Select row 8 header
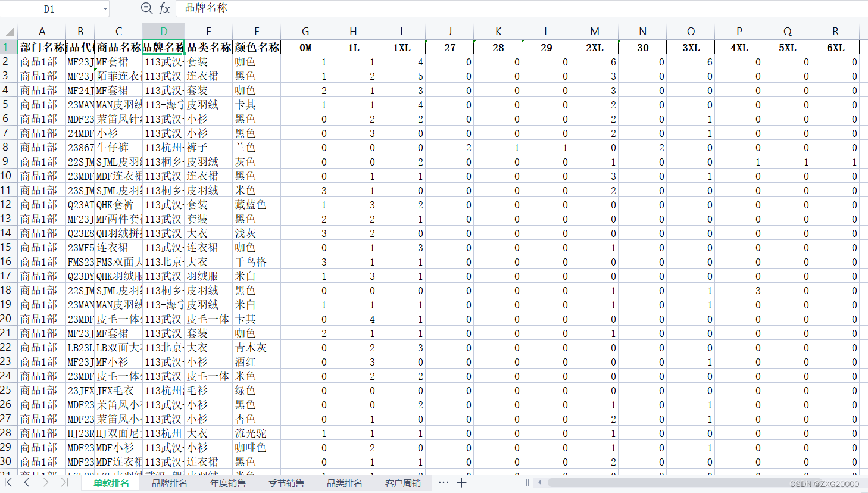The image size is (868, 493). pyautogui.click(x=8, y=147)
